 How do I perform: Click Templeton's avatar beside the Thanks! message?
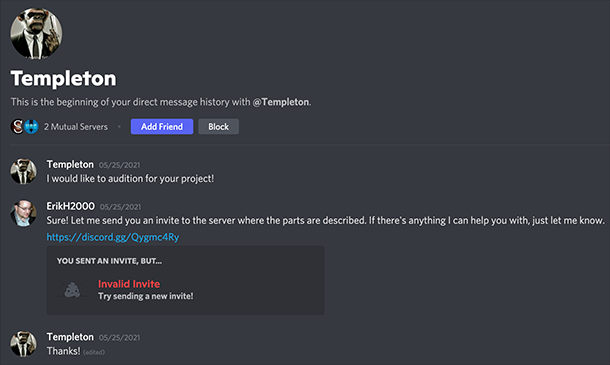23,344
